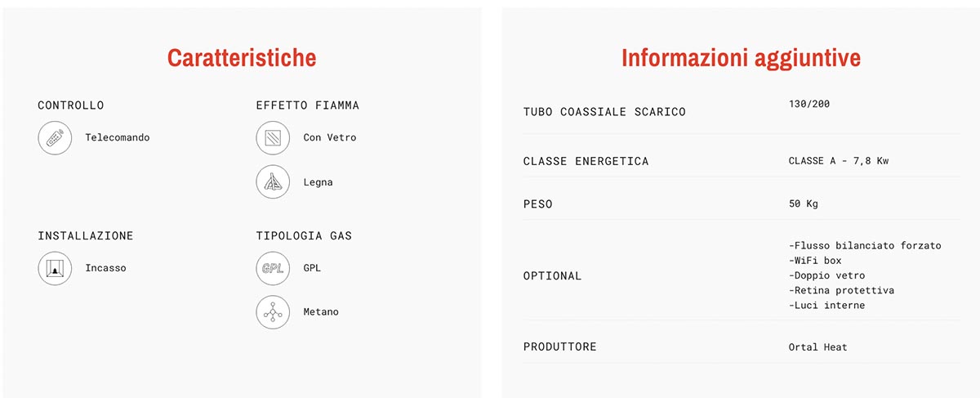Screen dimensions: 980x398
Task: Click the Effetto Fiamma section title
Action: coord(308,105)
